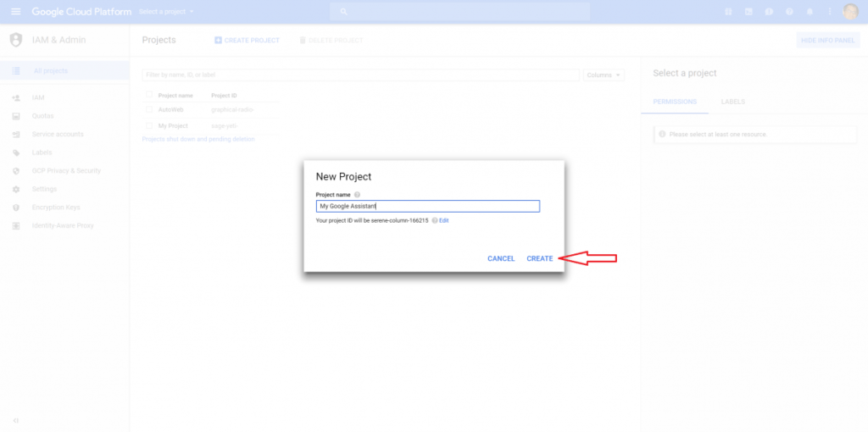Click the Service accounts sidebar icon

pyautogui.click(x=16, y=135)
